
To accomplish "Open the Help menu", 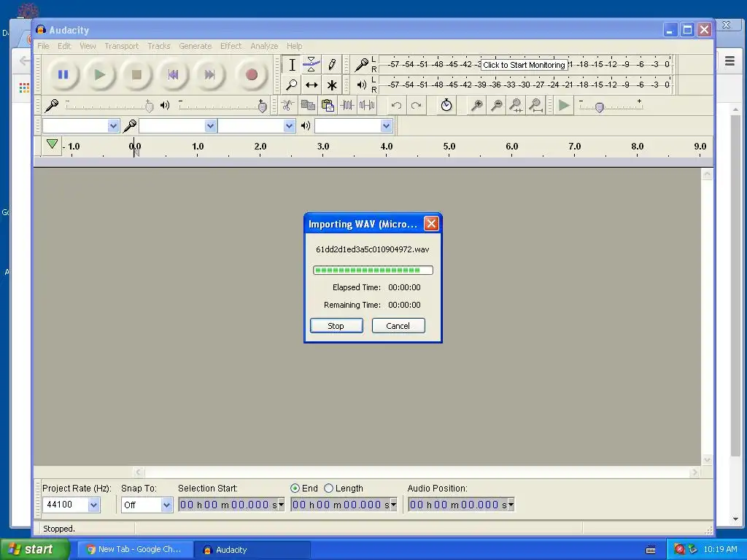I will (295, 46).
